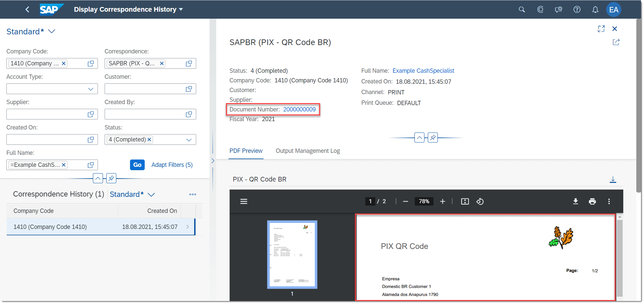This screenshot has height=304, width=644.
Task: Open PDF viewer more actions menu
Action: pyautogui.click(x=609, y=201)
